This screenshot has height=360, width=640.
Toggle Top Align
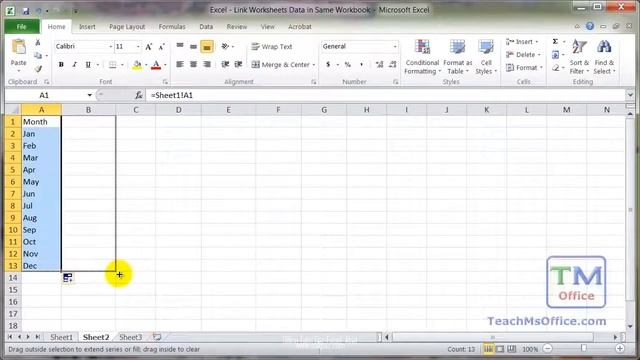(x=180, y=47)
